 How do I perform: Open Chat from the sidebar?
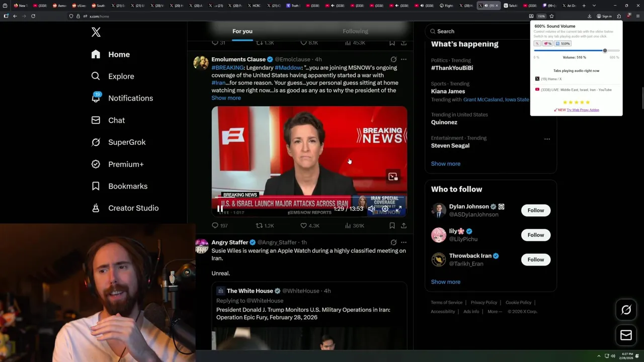108,120
